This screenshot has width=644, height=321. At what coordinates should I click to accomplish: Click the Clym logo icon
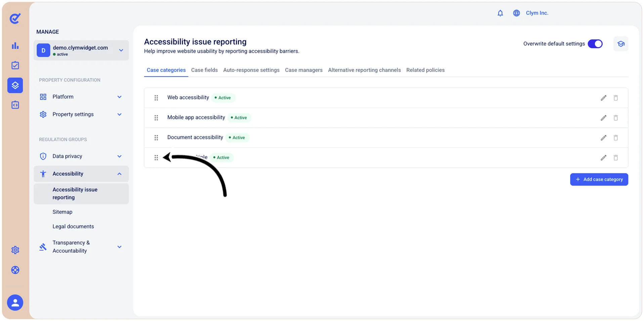click(x=15, y=18)
